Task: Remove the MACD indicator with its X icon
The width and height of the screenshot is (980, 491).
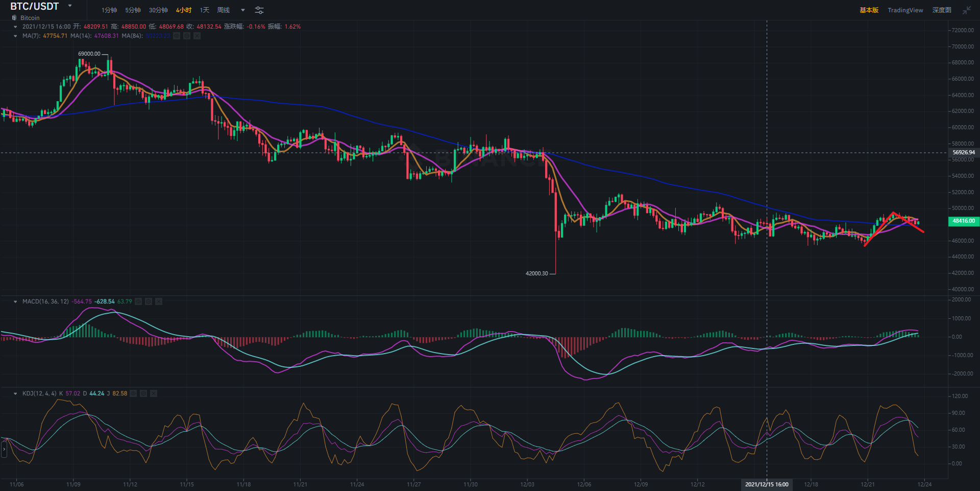Action: click(159, 301)
